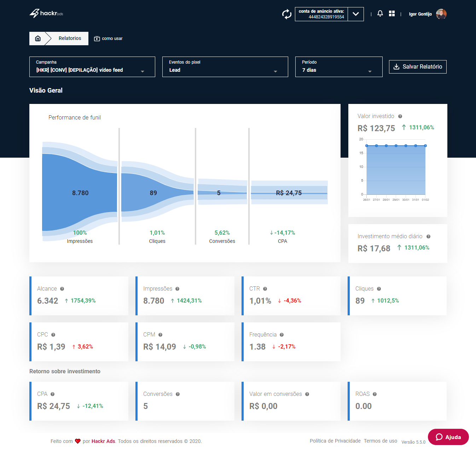Click the sync refresh arrows icon
This screenshot has height=450, width=476.
[x=286, y=14]
